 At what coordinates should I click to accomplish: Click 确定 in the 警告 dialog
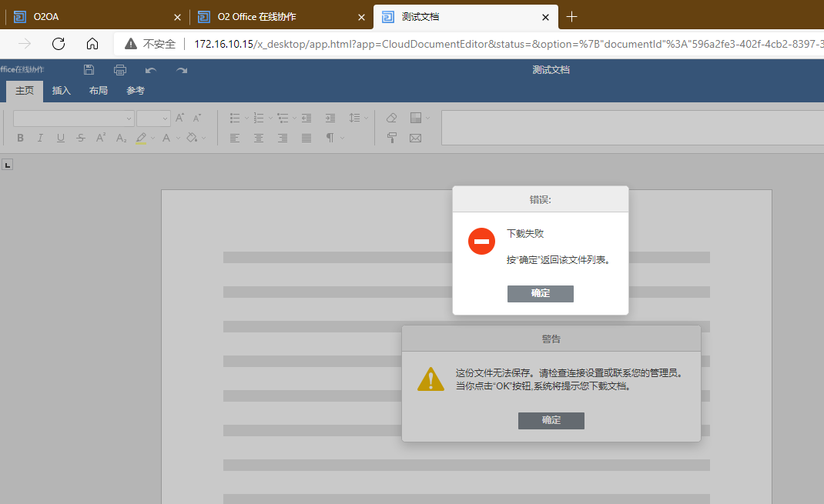(x=551, y=420)
